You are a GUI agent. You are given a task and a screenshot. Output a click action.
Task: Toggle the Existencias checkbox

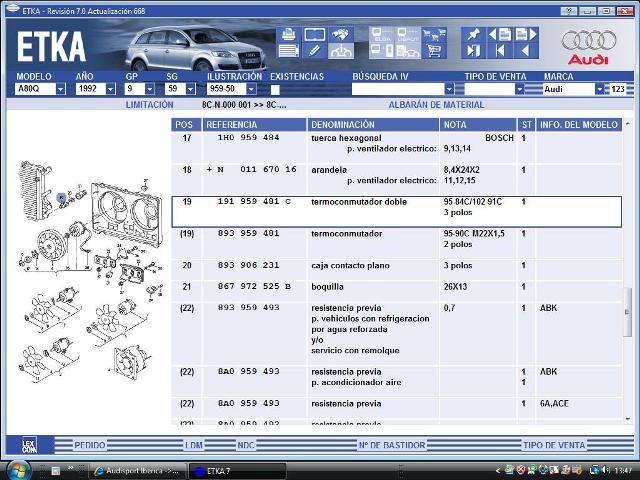tap(275, 89)
